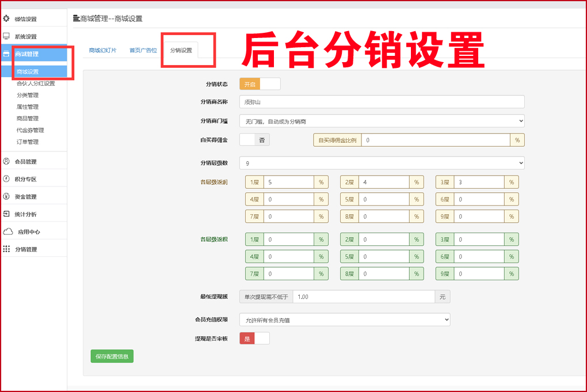This screenshot has width=587, height=392.
Task: Open the 会员充值权限 dropdown menu
Action: click(344, 319)
